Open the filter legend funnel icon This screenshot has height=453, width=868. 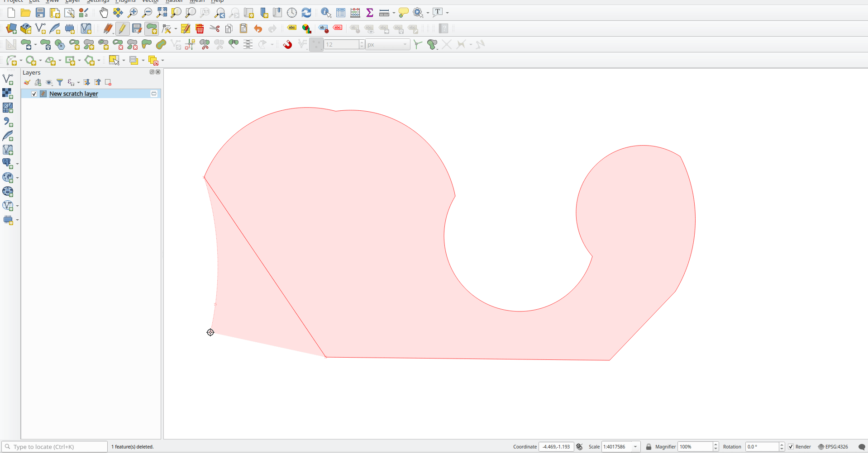point(60,82)
